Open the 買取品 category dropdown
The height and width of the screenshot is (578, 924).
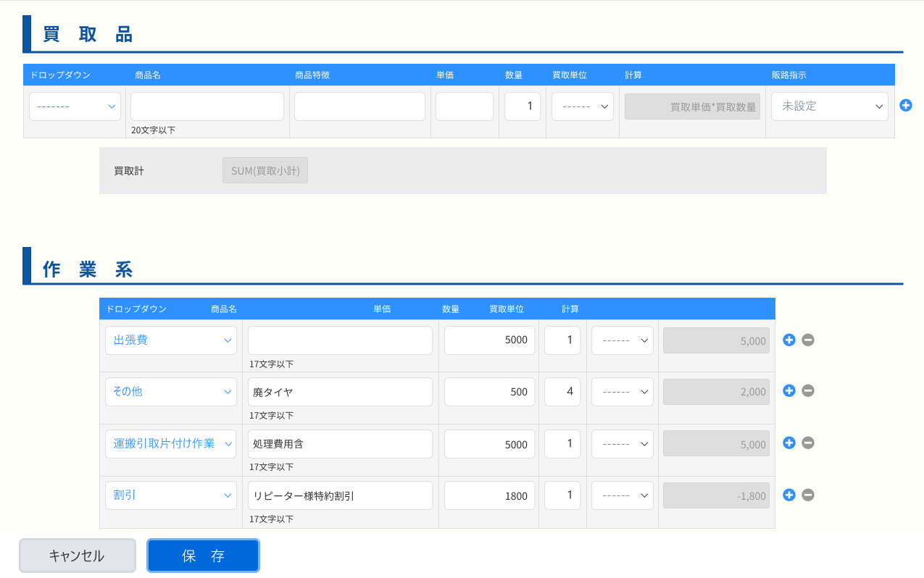(75, 106)
